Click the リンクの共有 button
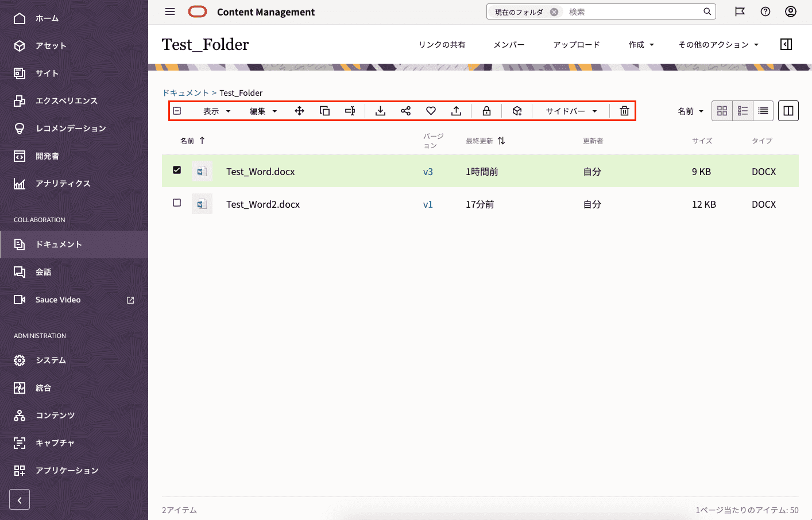812x520 pixels. 442,45
